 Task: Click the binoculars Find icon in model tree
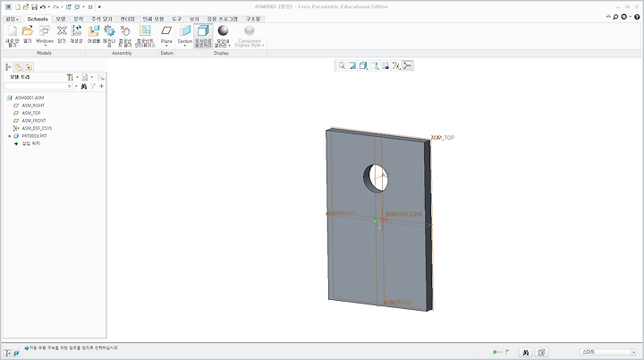84,86
